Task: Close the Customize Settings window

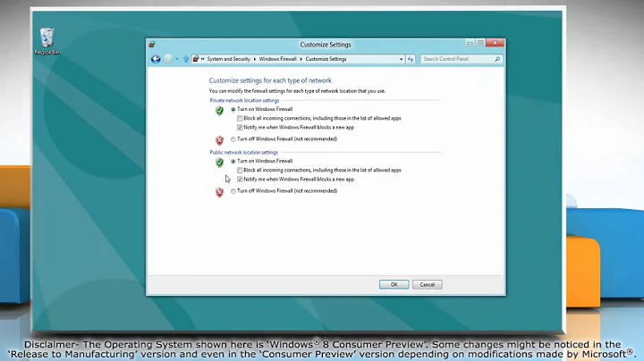Action: (x=495, y=43)
